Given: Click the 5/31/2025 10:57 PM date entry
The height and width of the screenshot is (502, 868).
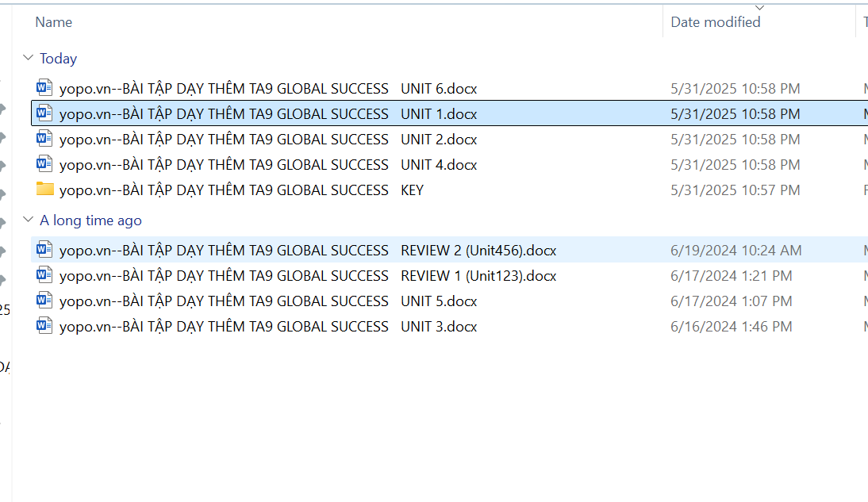Looking at the screenshot, I should (735, 190).
